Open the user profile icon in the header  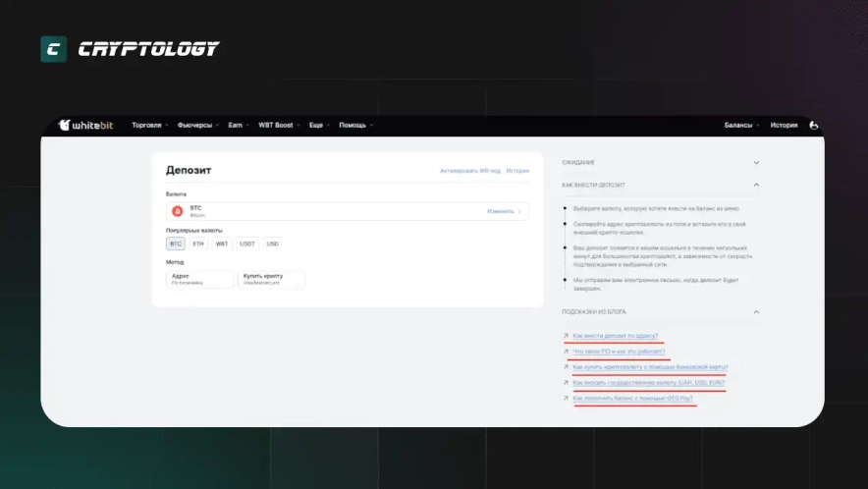click(813, 126)
